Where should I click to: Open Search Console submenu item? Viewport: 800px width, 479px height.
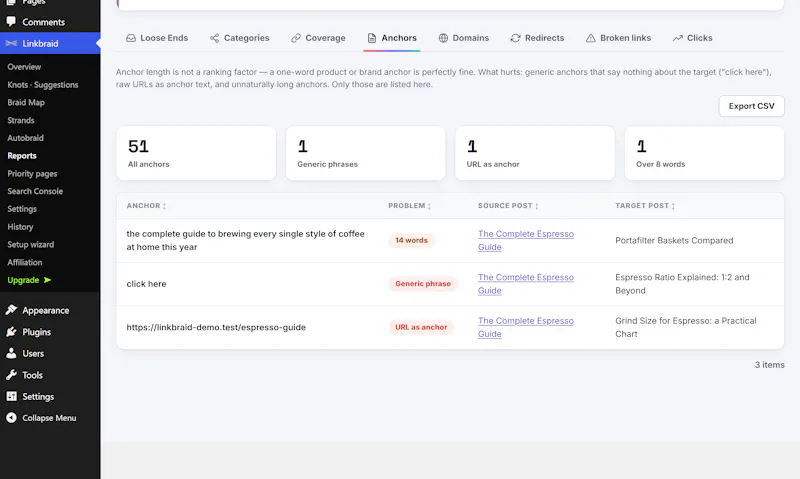point(35,191)
